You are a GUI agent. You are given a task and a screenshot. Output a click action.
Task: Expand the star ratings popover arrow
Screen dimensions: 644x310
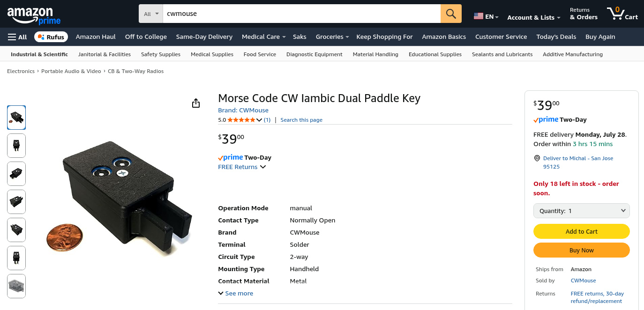259,120
